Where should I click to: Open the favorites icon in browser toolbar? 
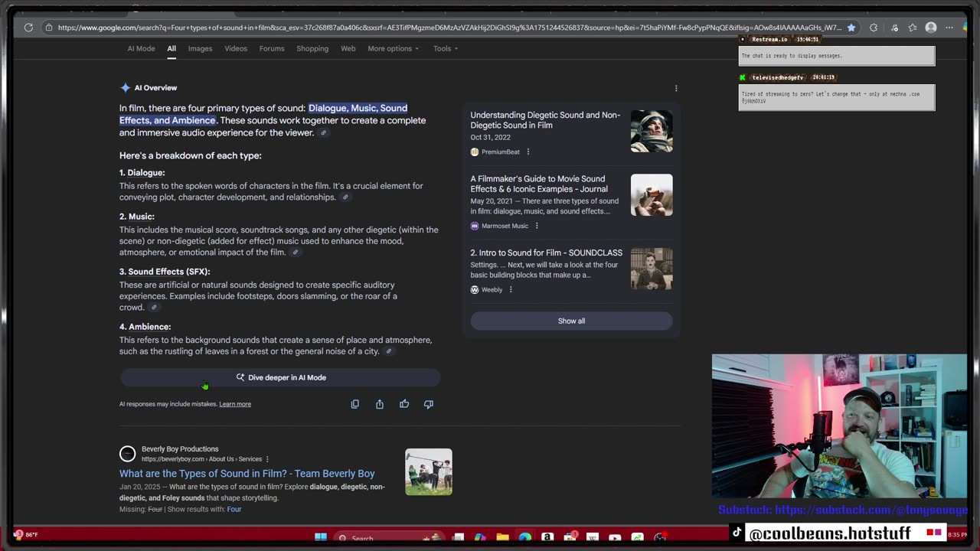(913, 28)
